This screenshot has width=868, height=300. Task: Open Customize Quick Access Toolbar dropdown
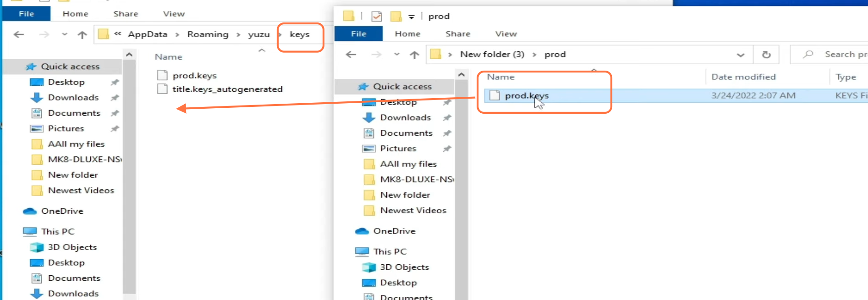coord(412,17)
